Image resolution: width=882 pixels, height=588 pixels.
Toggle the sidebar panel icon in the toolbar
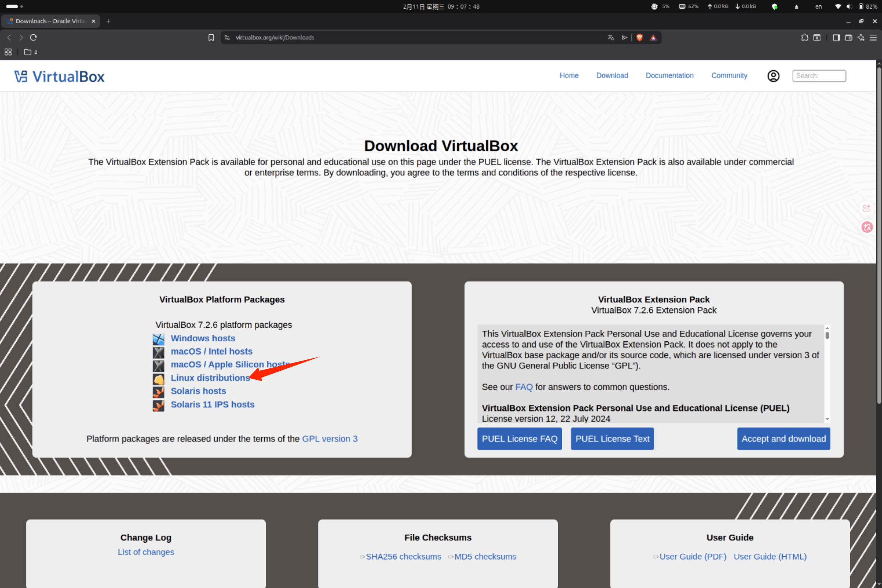(836, 37)
